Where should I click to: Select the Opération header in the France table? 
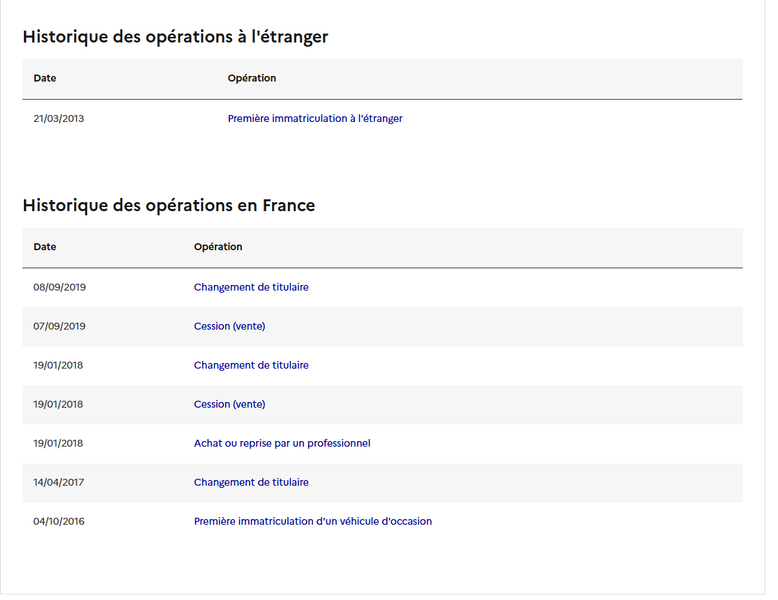pos(218,247)
